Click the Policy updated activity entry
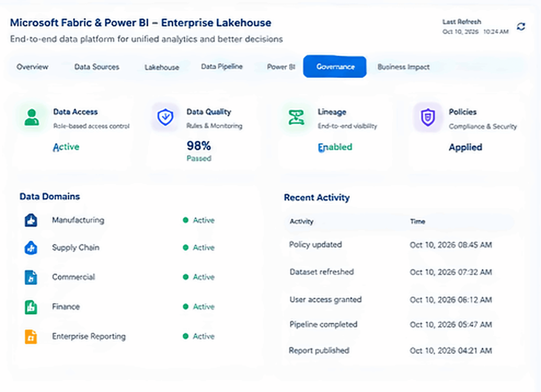Screen dimensions: 541x392 pyautogui.click(x=315, y=244)
